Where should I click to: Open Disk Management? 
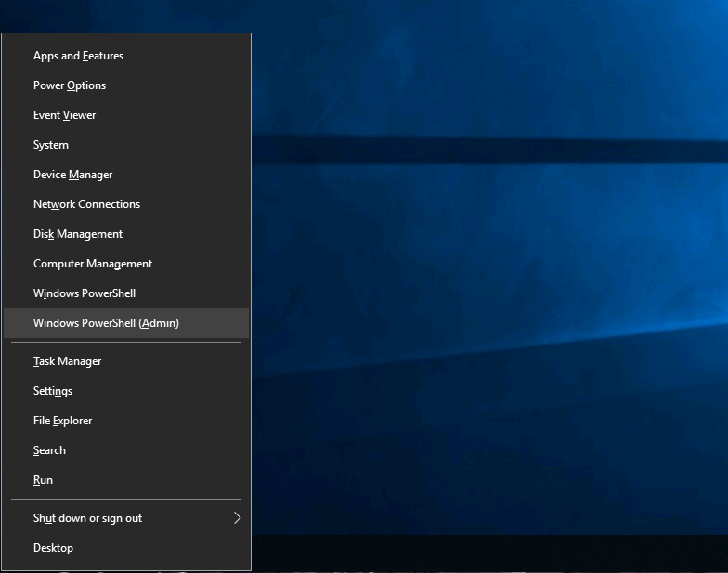click(x=126, y=234)
